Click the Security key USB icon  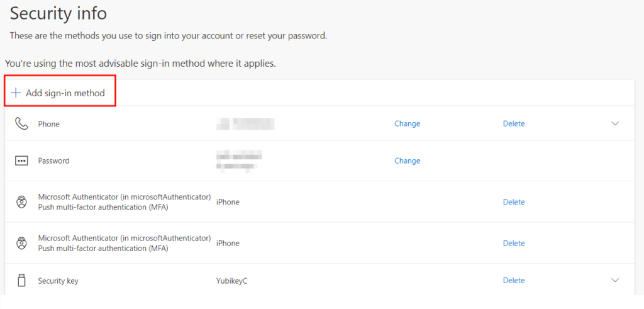coord(21,281)
